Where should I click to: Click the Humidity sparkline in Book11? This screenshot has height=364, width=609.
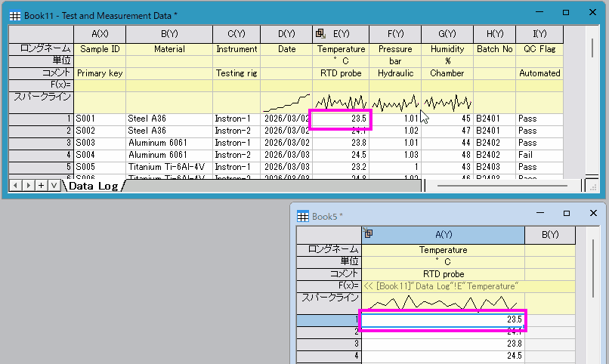pos(447,103)
